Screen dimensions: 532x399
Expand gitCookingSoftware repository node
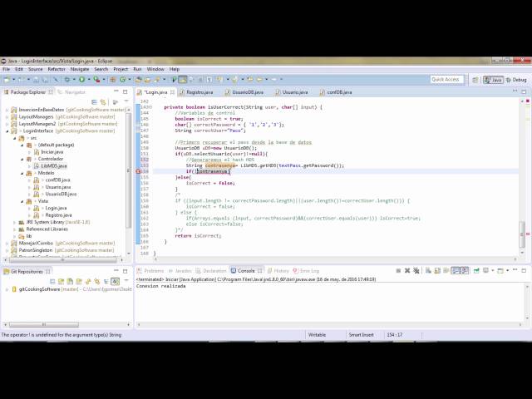click(x=7, y=289)
